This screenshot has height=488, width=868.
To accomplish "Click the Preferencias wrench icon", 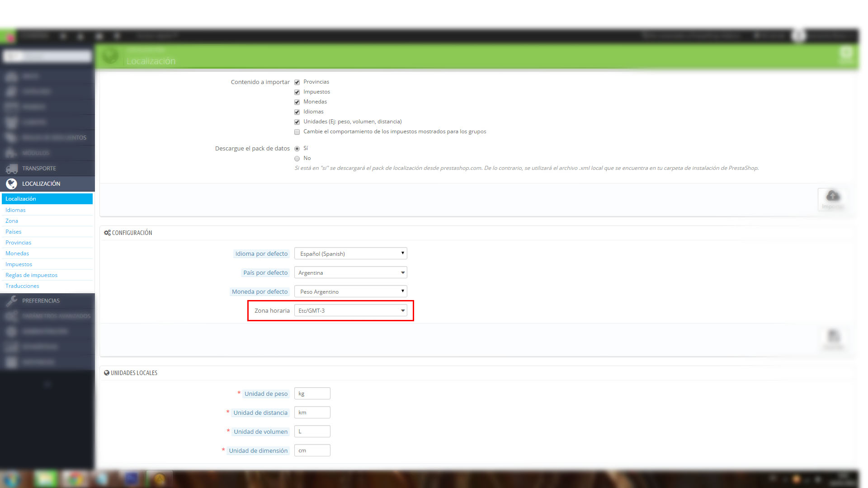I will point(12,301).
